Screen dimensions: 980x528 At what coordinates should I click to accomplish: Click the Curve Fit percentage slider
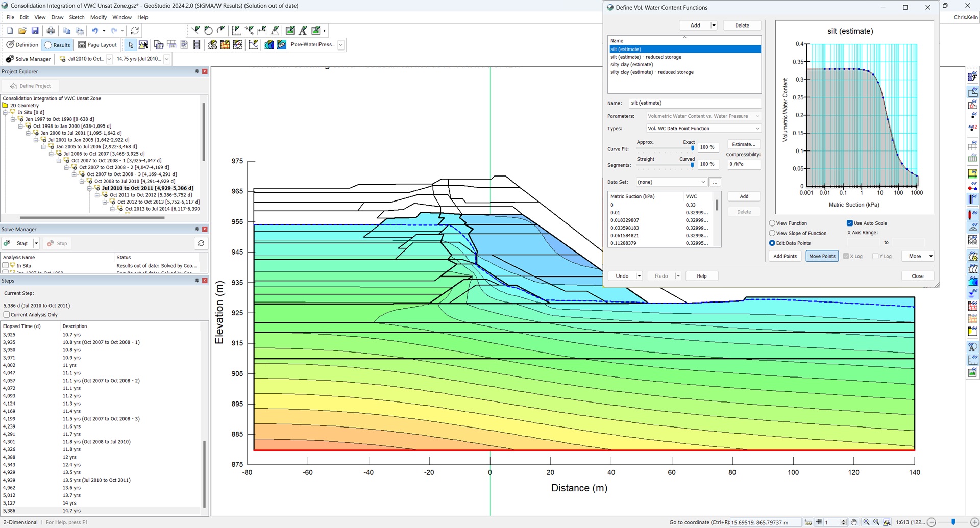click(693, 147)
